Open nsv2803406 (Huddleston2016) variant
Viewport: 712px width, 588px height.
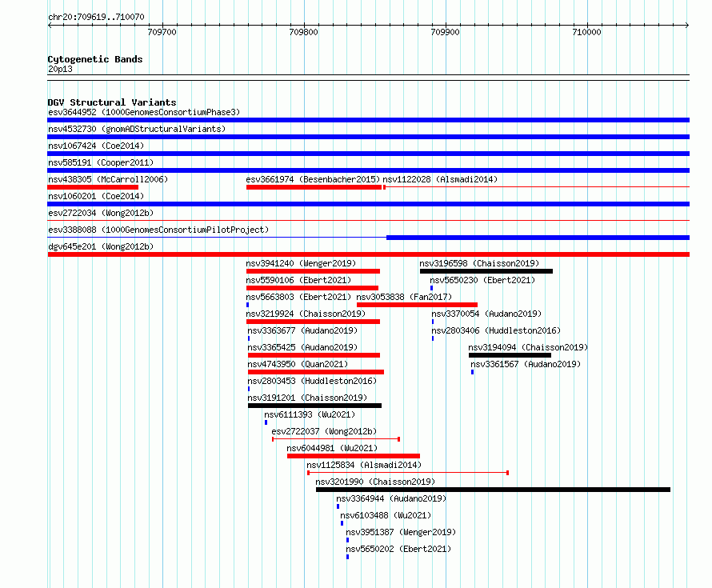496,330
